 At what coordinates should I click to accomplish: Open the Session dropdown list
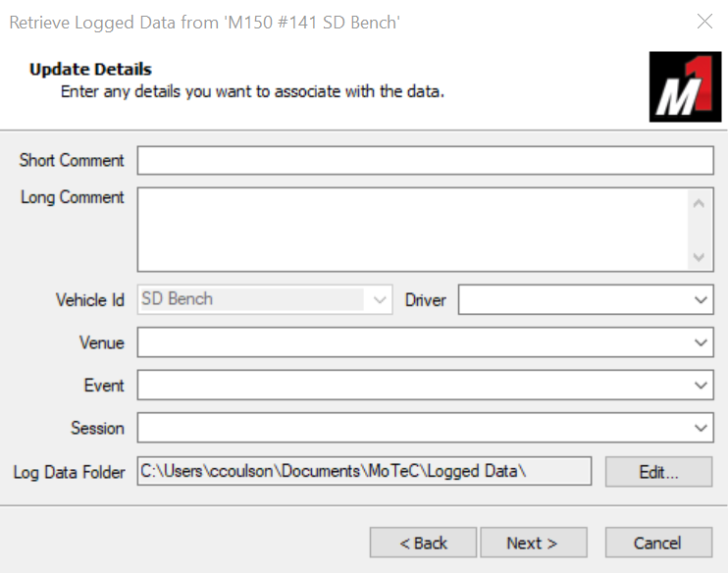click(x=701, y=428)
